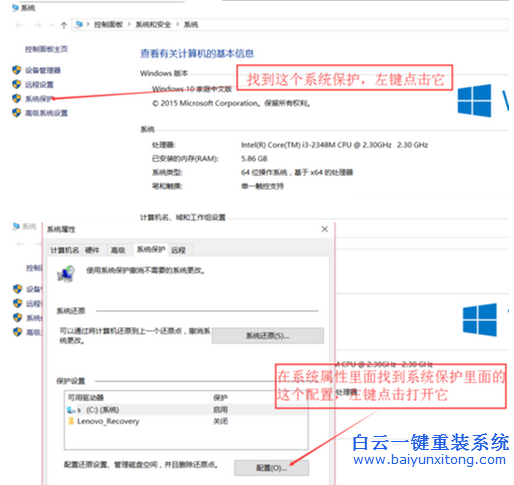This screenshot has width=514, height=485.
Task: Select the Lenovo_Recovery drive row
Action: (186, 421)
